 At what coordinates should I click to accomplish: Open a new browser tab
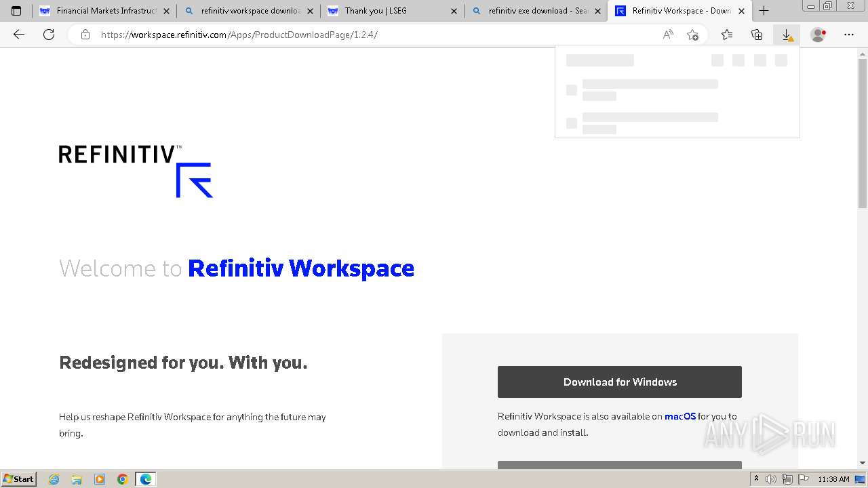(x=764, y=11)
